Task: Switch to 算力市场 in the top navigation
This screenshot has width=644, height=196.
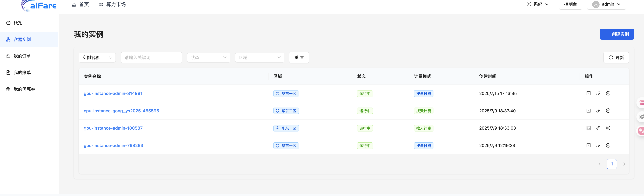Action: 112,4
